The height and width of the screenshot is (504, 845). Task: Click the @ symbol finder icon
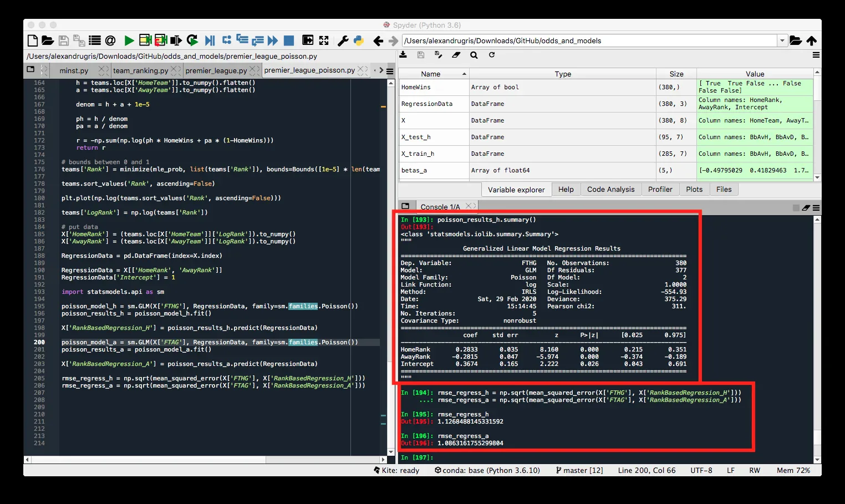tap(110, 40)
